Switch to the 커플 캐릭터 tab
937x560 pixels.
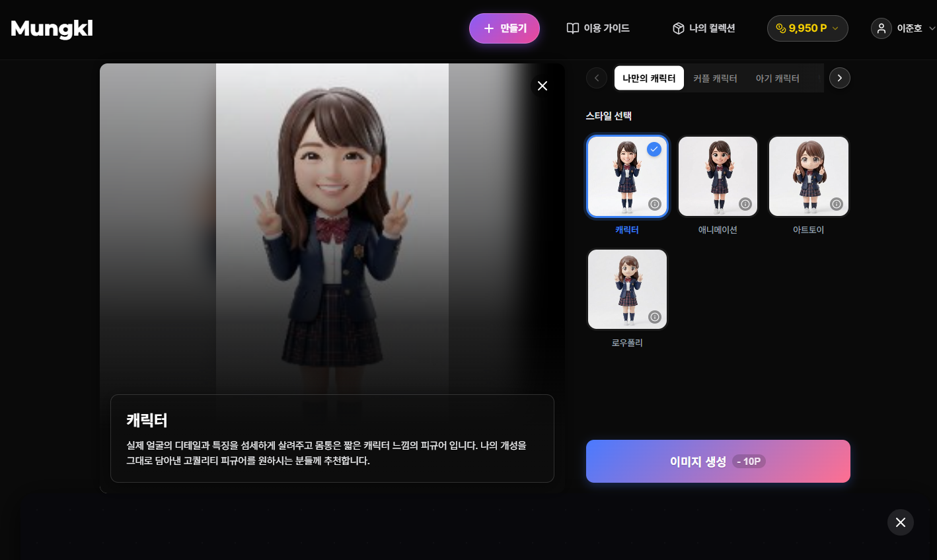point(716,78)
